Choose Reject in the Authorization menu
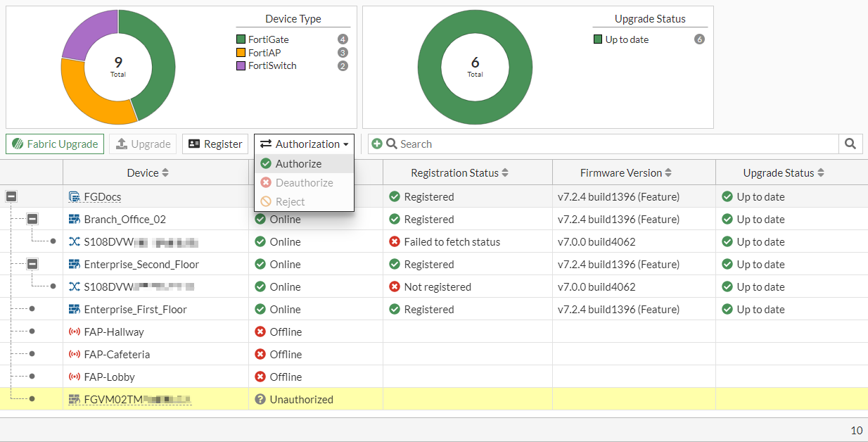Viewport: 868px width, 442px height. click(x=290, y=202)
